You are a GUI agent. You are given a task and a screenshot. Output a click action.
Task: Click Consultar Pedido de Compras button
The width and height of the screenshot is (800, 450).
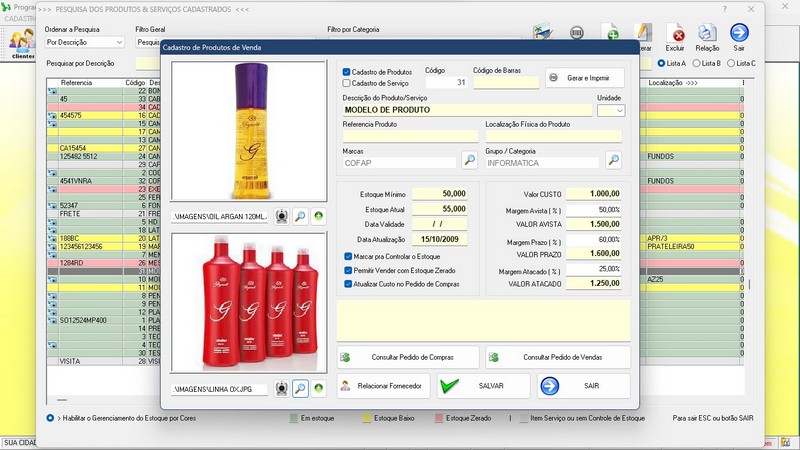click(408, 357)
